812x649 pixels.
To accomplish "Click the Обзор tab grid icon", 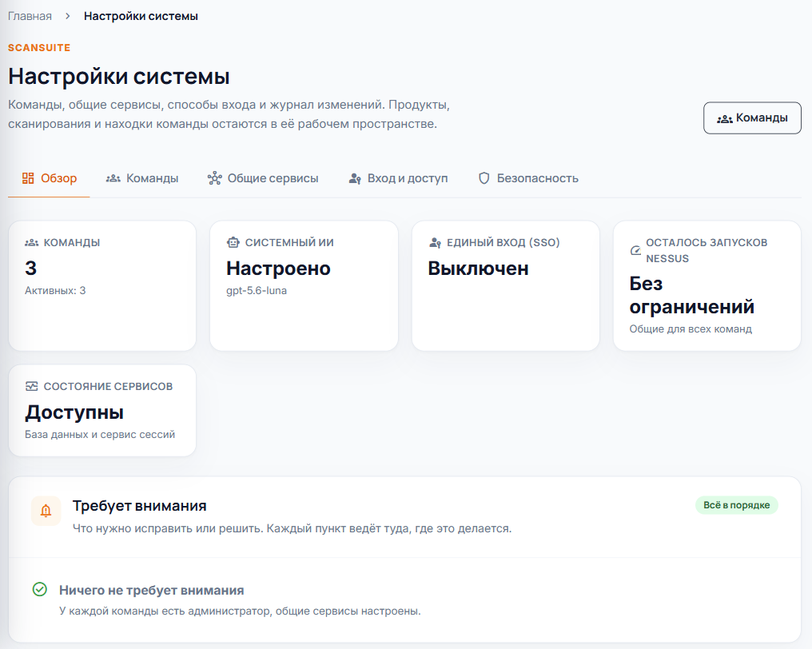I will pyautogui.click(x=28, y=178).
